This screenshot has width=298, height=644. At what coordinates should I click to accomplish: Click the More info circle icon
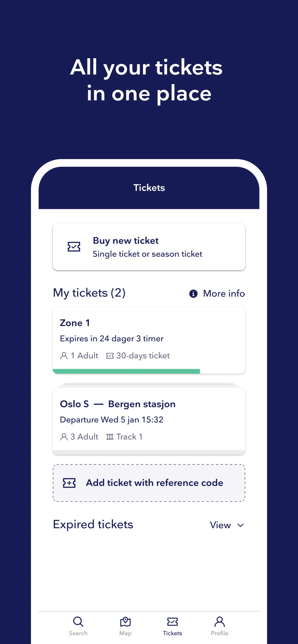193,293
